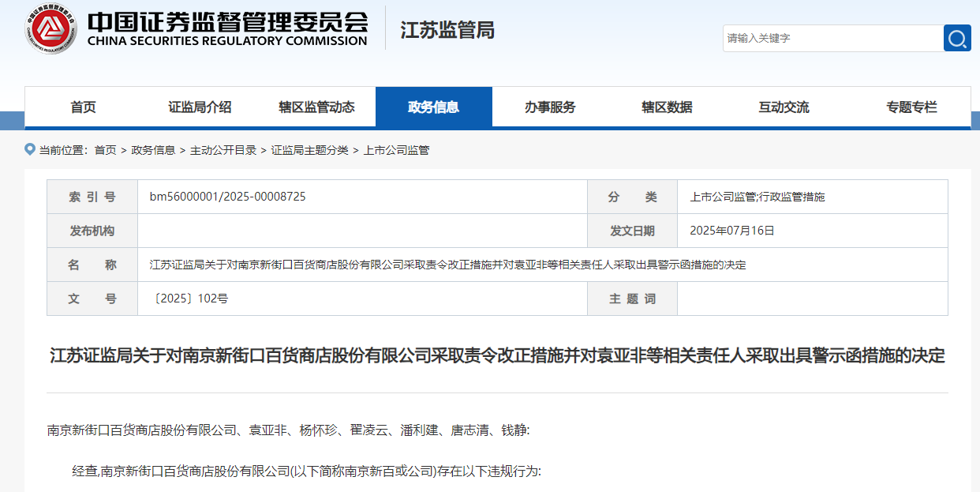Viewport: 980px width, 492px height.
Task: Click the 政务信息 breadcrumb link
Action: (153, 150)
